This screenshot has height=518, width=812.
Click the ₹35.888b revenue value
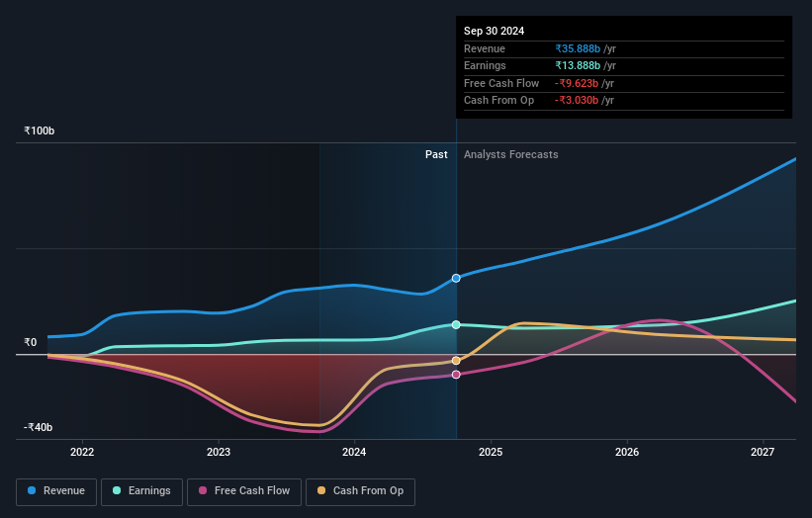point(578,48)
